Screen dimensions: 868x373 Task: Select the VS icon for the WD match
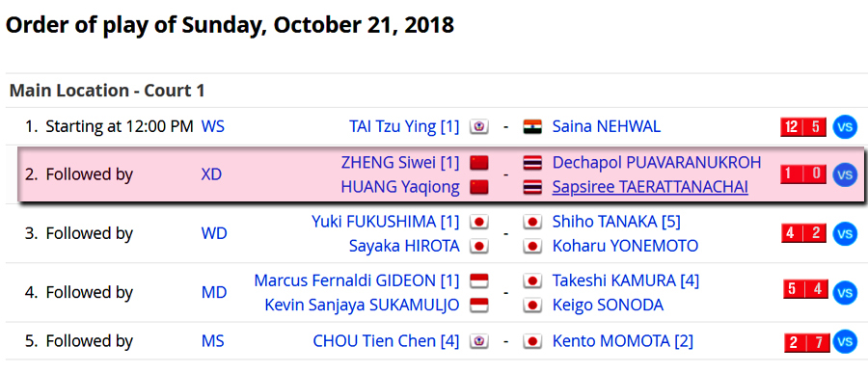[845, 233]
